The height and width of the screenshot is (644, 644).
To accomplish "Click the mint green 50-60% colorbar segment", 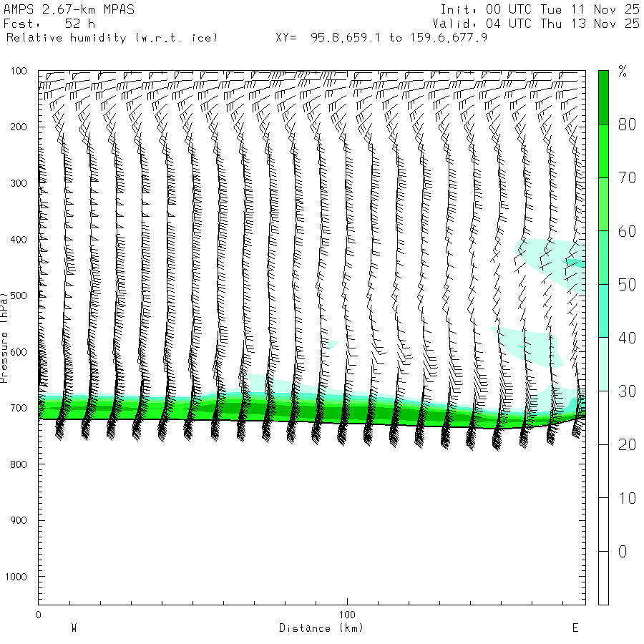I will [603, 258].
